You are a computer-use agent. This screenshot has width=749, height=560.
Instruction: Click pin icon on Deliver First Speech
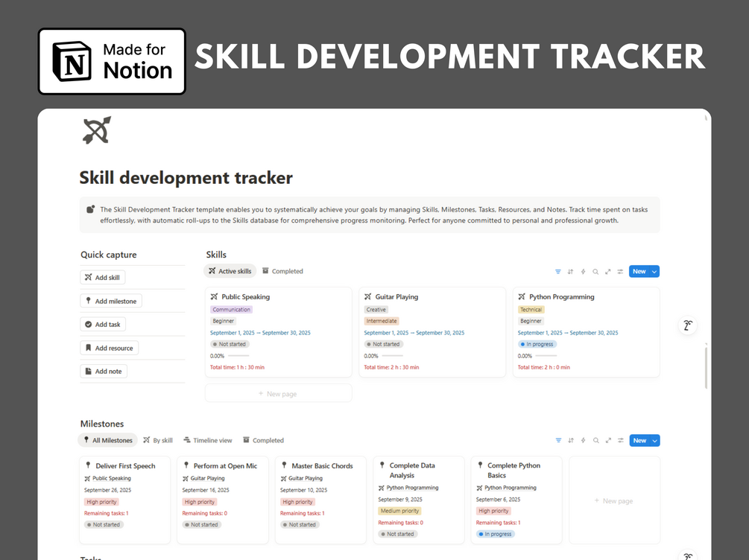(88, 465)
